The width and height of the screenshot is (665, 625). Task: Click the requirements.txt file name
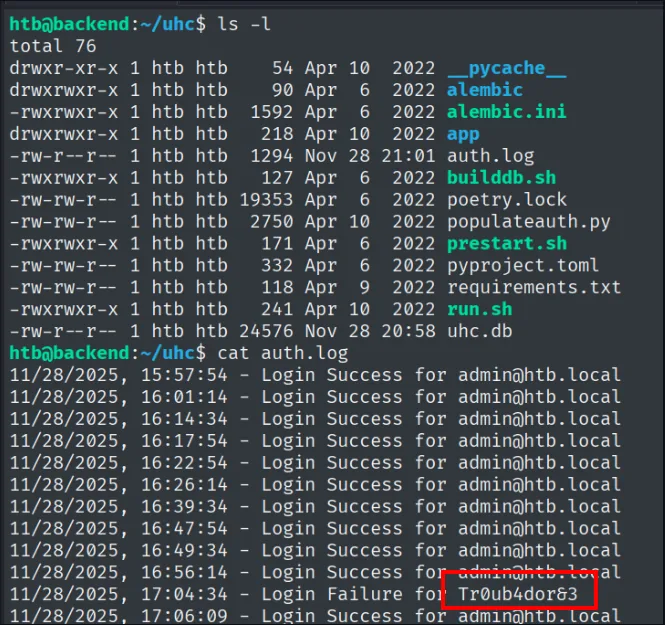coord(534,288)
